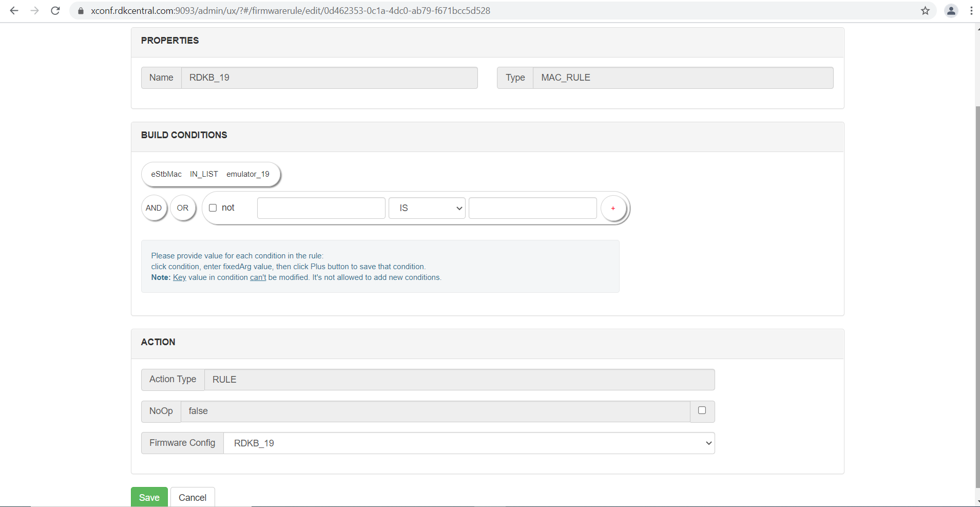Click the browser forward arrow
This screenshot has width=980, height=507.
(x=34, y=11)
